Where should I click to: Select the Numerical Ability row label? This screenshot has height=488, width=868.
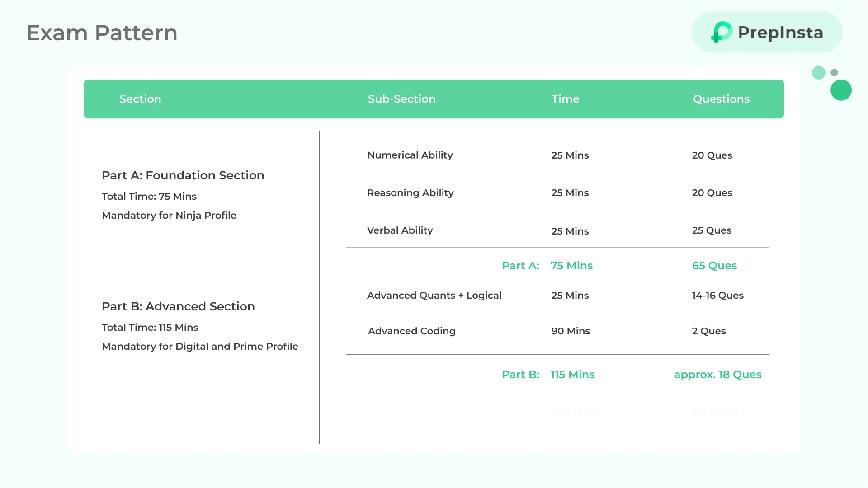[410, 155]
